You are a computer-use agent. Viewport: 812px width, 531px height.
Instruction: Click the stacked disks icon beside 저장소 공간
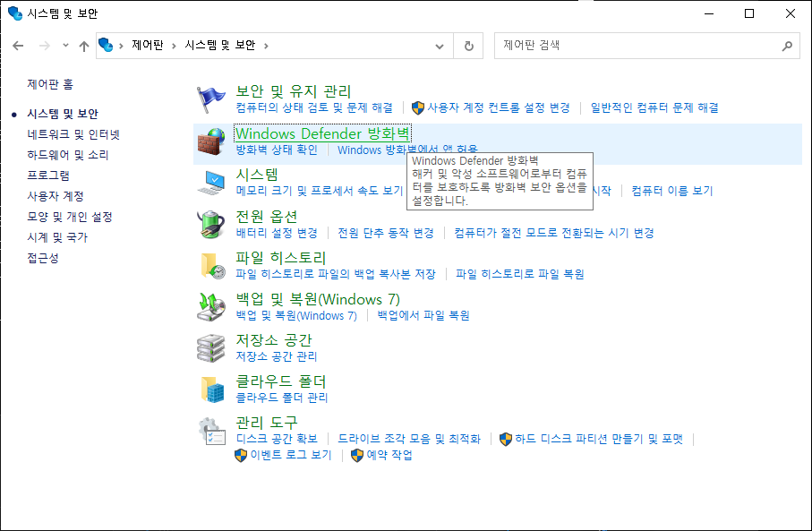211,347
